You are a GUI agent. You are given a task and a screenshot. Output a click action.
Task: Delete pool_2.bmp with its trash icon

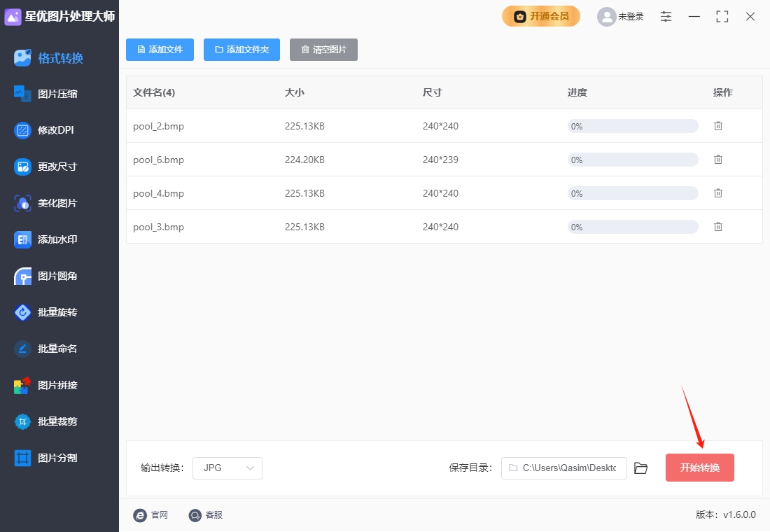[x=718, y=126]
